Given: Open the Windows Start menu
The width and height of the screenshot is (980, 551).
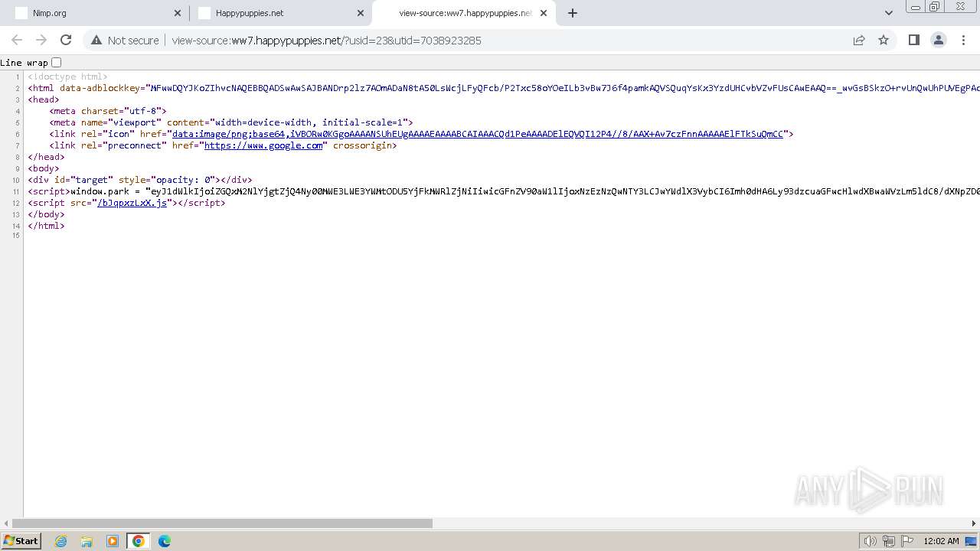Looking at the screenshot, I should pos(21,541).
